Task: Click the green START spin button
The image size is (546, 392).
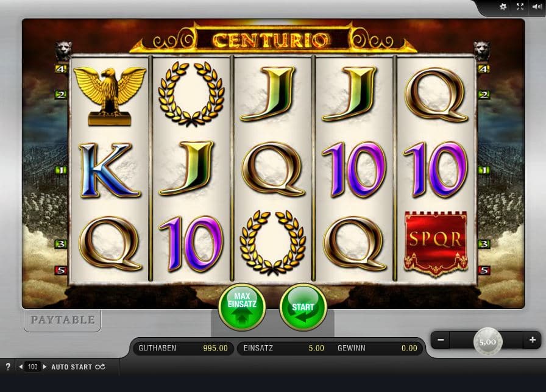Action: [303, 307]
